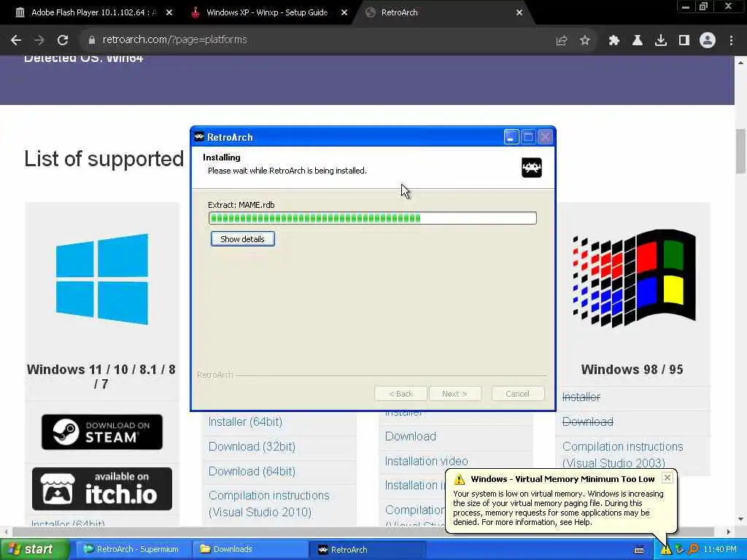Close the RetroArch browser tab
This screenshot has width=747, height=560.
click(519, 12)
